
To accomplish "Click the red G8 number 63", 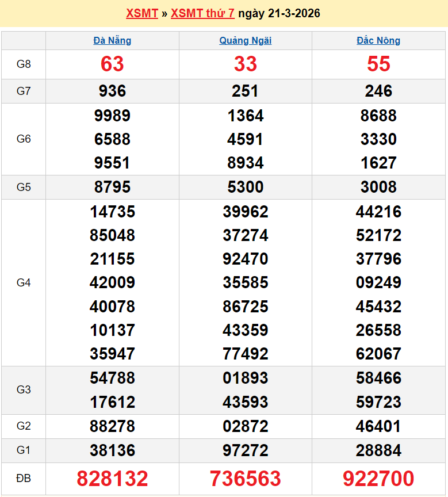I will coord(112,64).
